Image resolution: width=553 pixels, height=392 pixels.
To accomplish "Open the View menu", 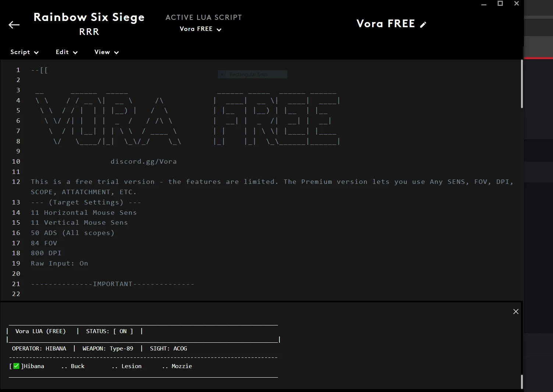I will (106, 52).
